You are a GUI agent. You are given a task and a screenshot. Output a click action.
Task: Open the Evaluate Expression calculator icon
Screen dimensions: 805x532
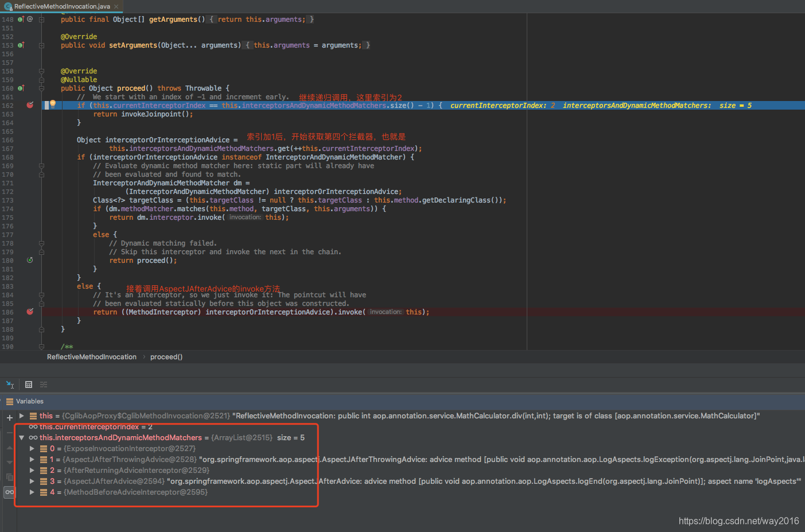pos(29,385)
